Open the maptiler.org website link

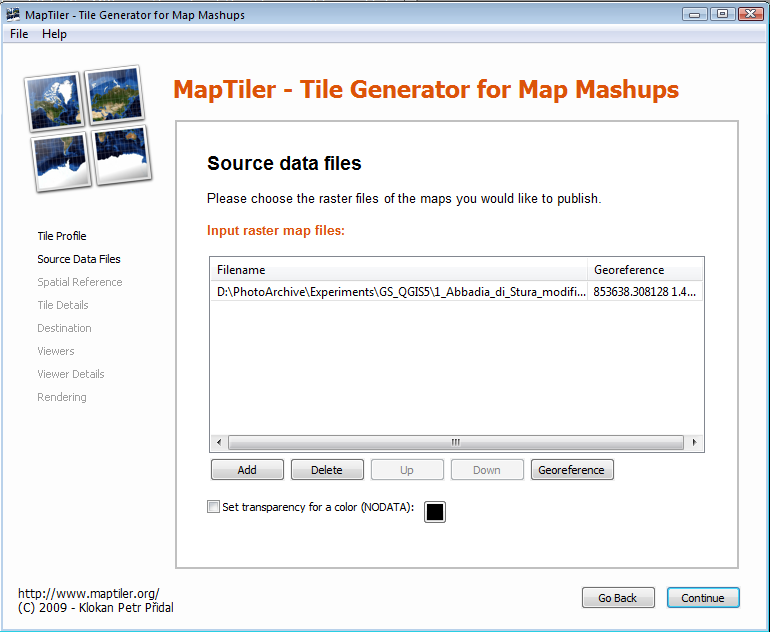click(x=89, y=594)
